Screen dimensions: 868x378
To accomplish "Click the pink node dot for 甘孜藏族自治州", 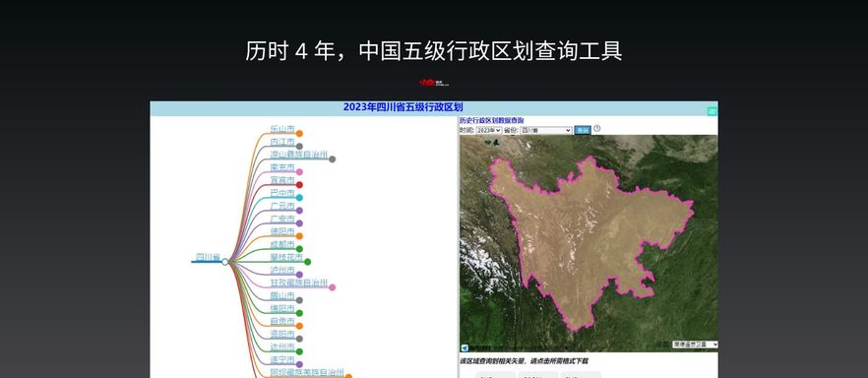I will [x=333, y=287].
